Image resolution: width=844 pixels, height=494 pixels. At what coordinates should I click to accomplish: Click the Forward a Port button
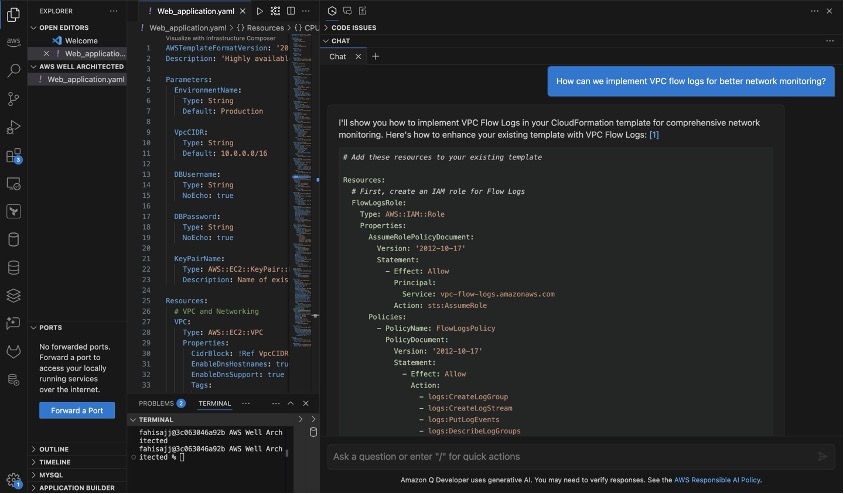[x=77, y=411]
